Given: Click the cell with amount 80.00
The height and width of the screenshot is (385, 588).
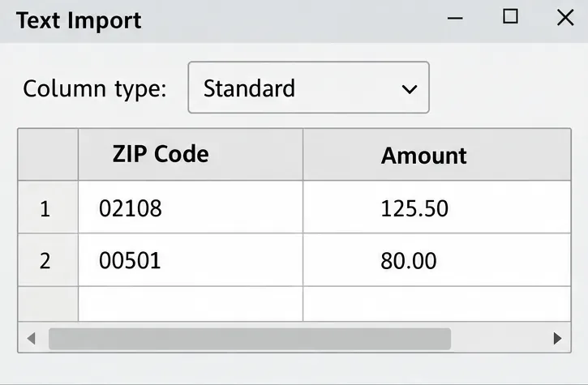Looking at the screenshot, I should pyautogui.click(x=437, y=260).
